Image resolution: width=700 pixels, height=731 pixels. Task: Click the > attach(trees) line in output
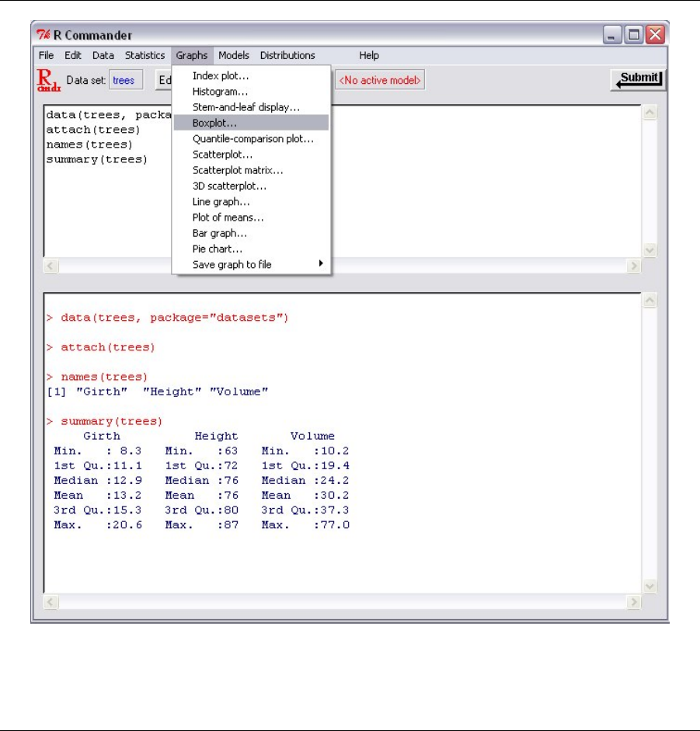coord(101,347)
